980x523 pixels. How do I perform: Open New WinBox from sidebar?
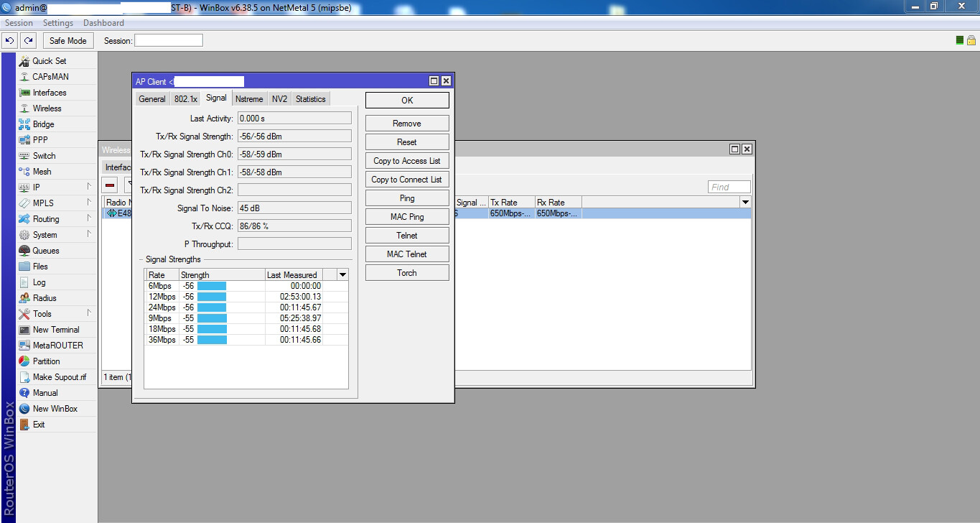click(x=57, y=409)
